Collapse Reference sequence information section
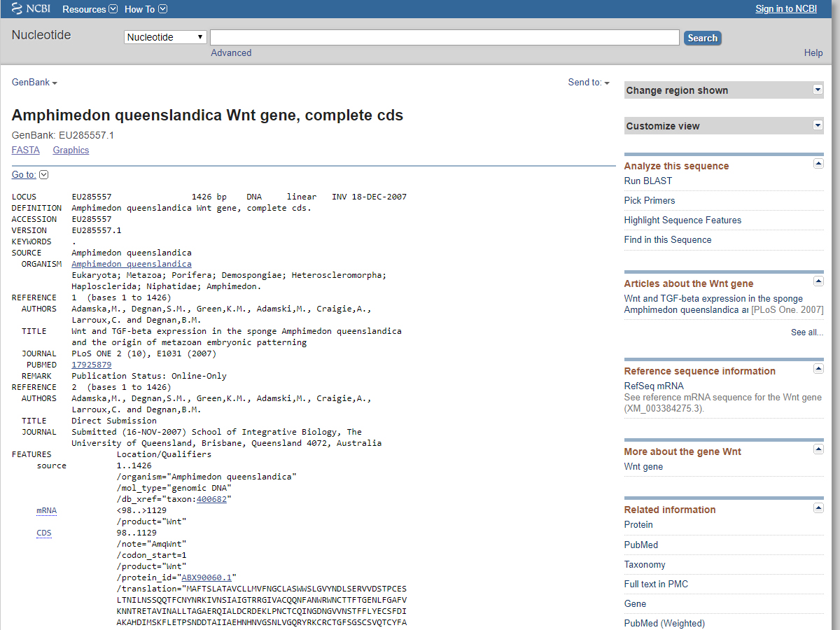The height and width of the screenshot is (630, 840). [818, 369]
